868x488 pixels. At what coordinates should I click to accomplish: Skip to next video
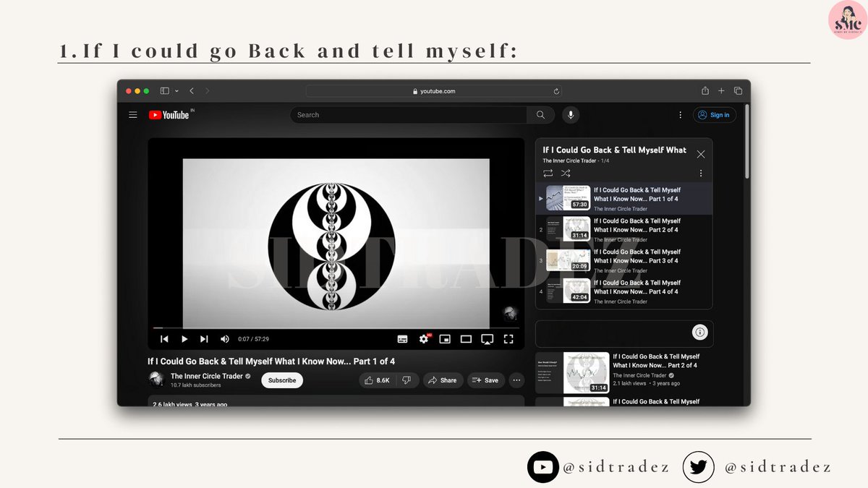(204, 339)
